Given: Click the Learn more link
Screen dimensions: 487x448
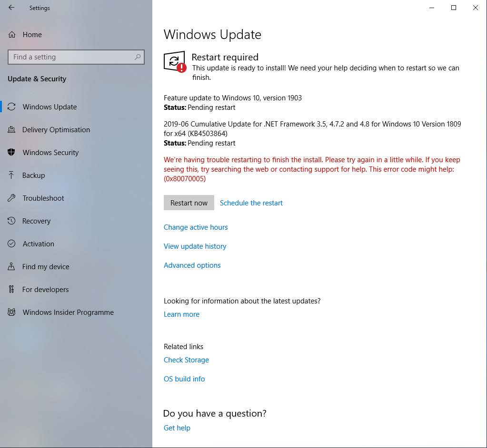Looking at the screenshot, I should [181, 314].
